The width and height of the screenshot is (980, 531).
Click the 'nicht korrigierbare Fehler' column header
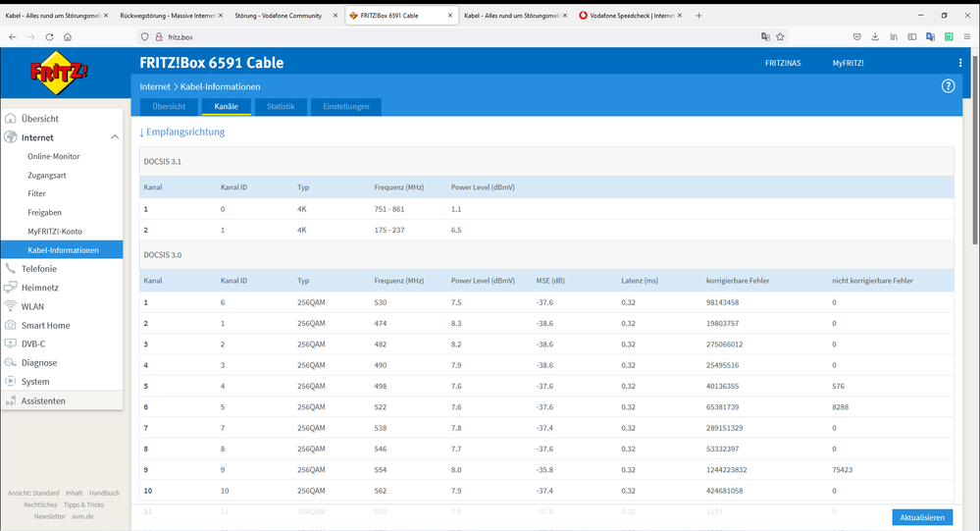click(872, 280)
